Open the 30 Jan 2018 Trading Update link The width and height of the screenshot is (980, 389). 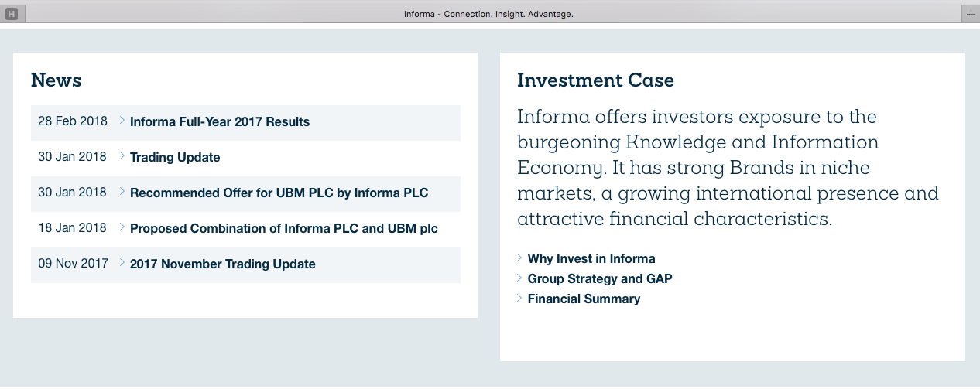pos(175,158)
